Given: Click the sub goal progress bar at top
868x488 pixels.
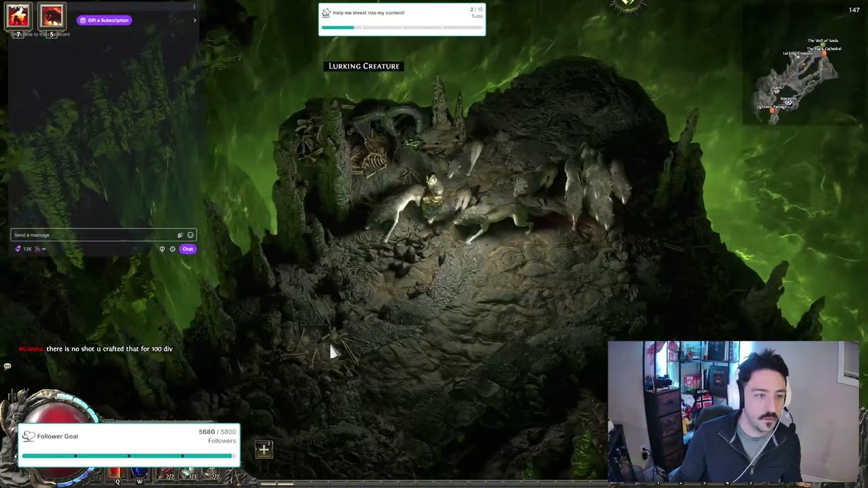Looking at the screenshot, I should [402, 28].
